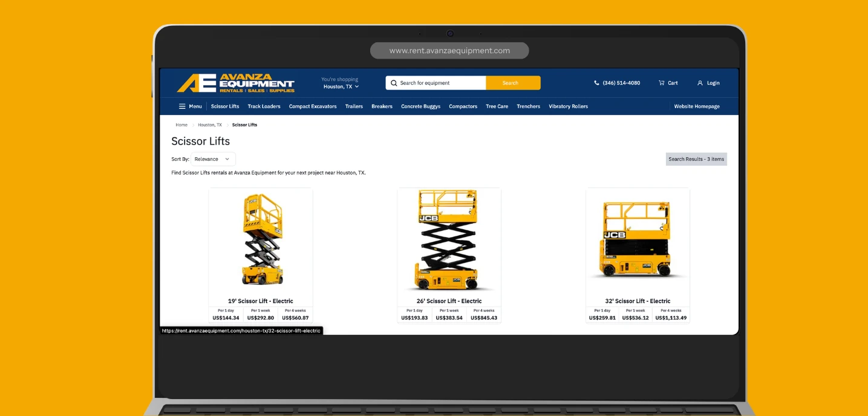Click the 26' scissor lift product image
The width and height of the screenshot is (868, 416).
[449, 240]
